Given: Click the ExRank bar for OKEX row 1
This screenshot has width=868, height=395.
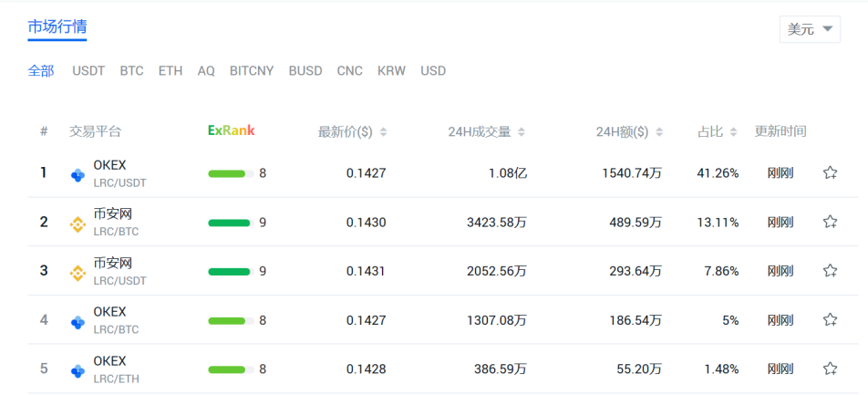Looking at the screenshot, I should tap(231, 174).
